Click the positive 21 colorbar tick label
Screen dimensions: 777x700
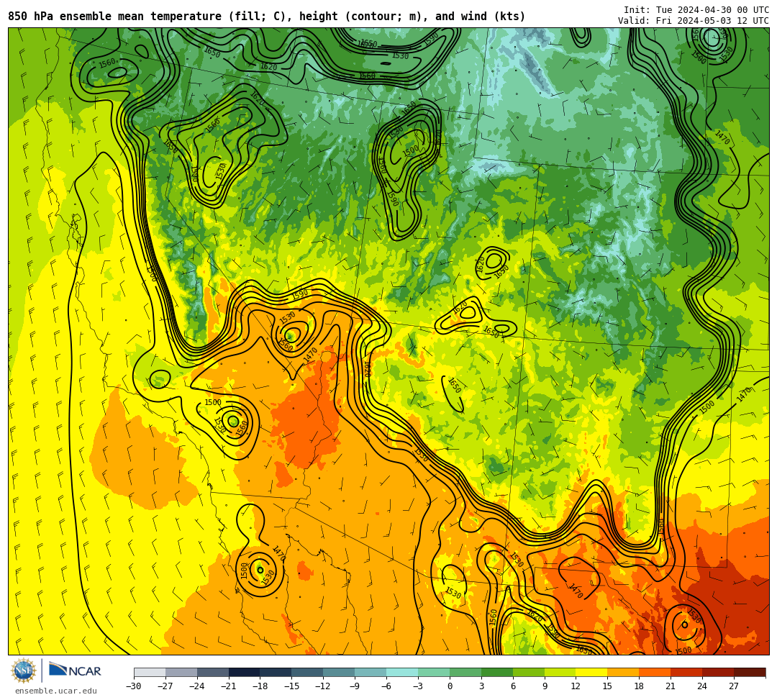[671, 686]
